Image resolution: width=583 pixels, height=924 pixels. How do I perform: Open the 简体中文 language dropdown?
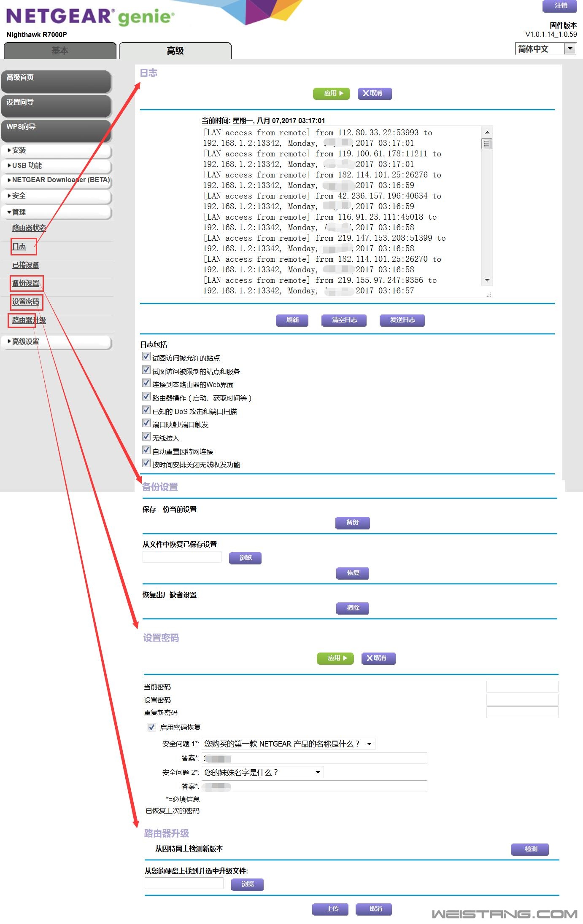(x=545, y=49)
